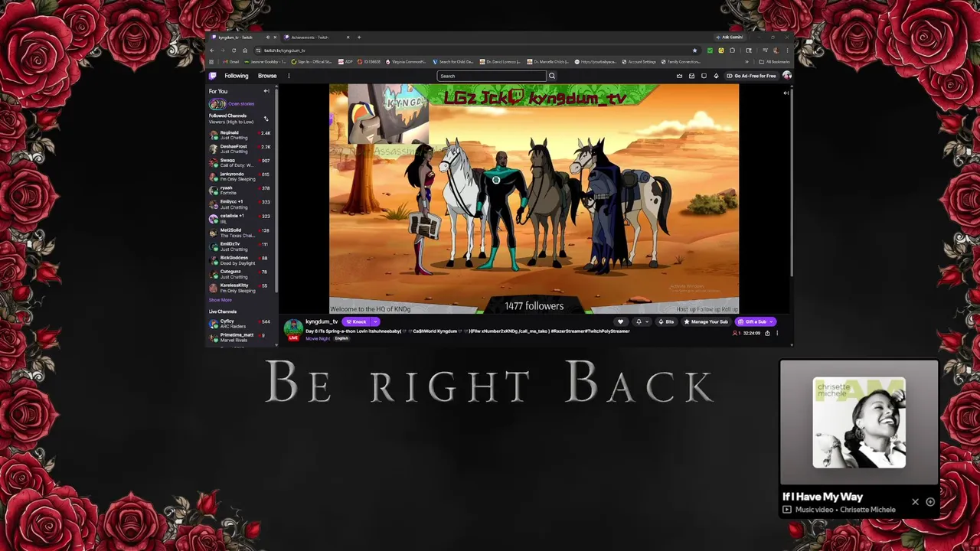Open ryaah's Fortnite channel
The image size is (980, 551).
pyautogui.click(x=240, y=190)
